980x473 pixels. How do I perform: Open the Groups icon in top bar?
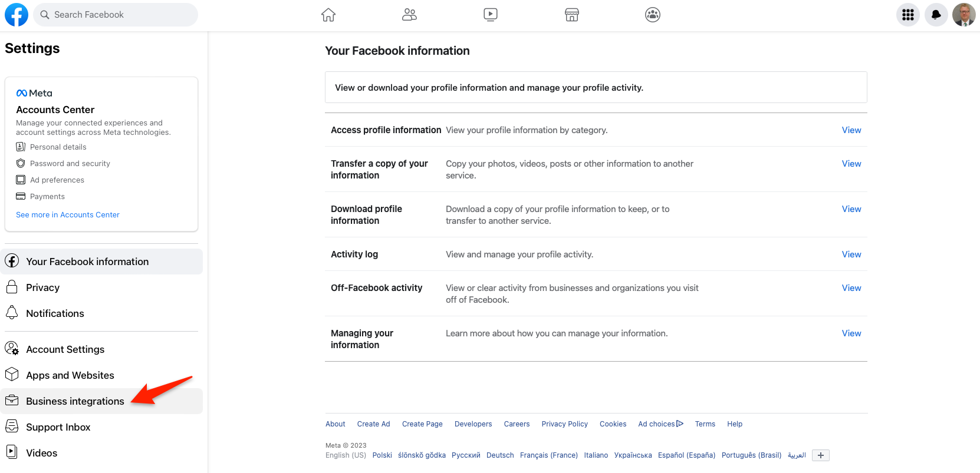(652, 15)
